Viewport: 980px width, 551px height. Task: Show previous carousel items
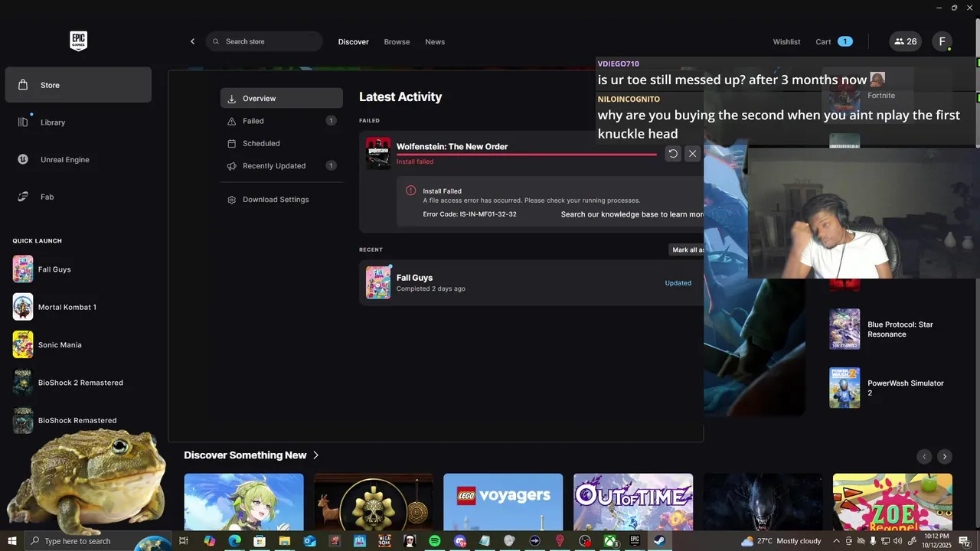tap(924, 456)
